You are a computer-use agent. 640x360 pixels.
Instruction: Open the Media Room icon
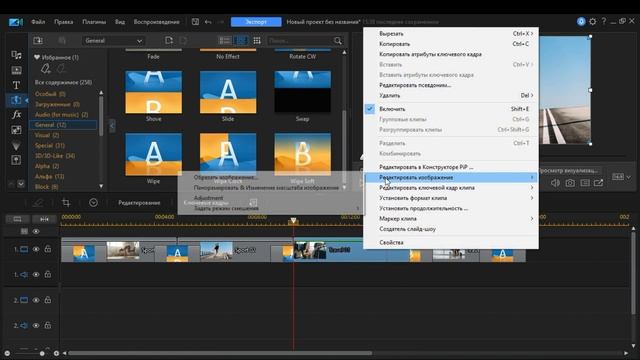16,55
